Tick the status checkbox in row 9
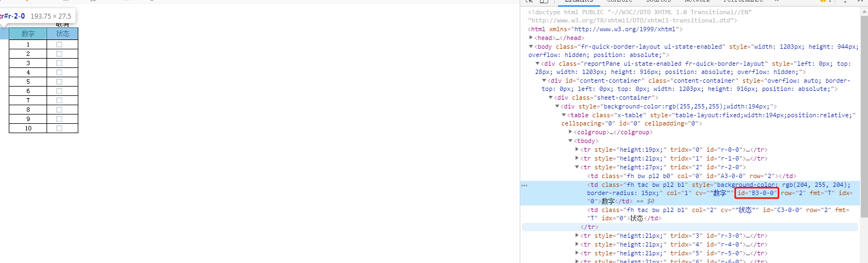Viewport: 868px width, 263px height. pos(59,119)
